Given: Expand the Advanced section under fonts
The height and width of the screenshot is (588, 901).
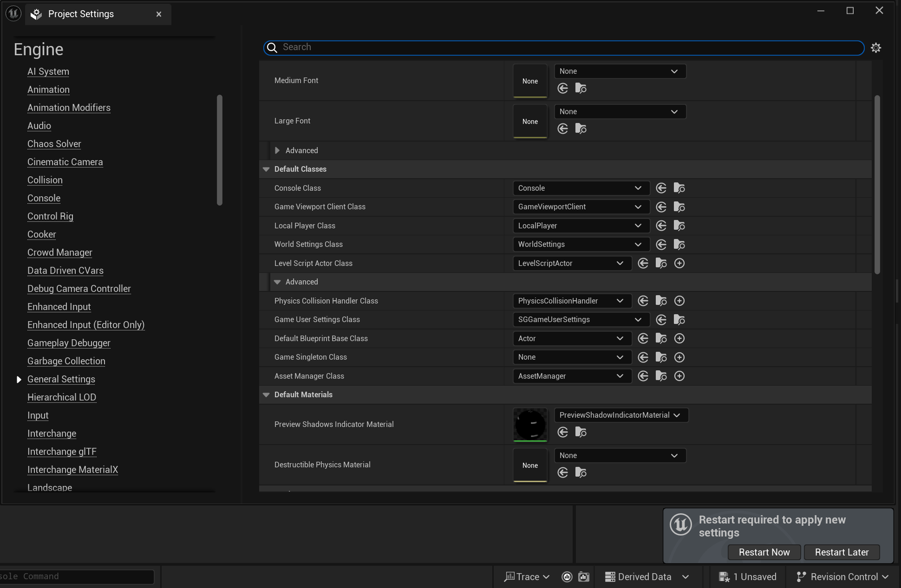Looking at the screenshot, I should 277,150.
